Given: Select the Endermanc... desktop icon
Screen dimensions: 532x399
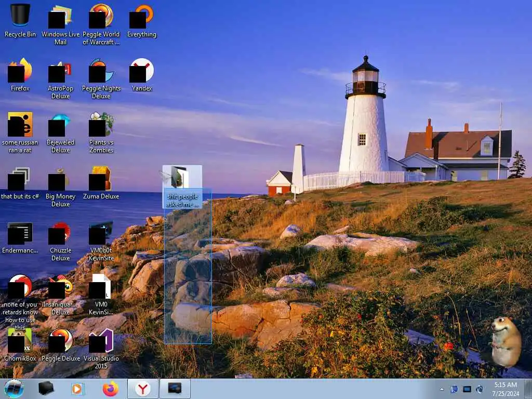Looking at the screenshot, I should tap(20, 237).
